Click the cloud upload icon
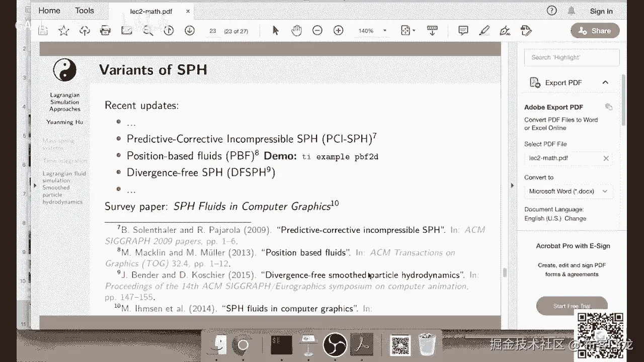Screen dimensions: 644x362 tap(85, 31)
